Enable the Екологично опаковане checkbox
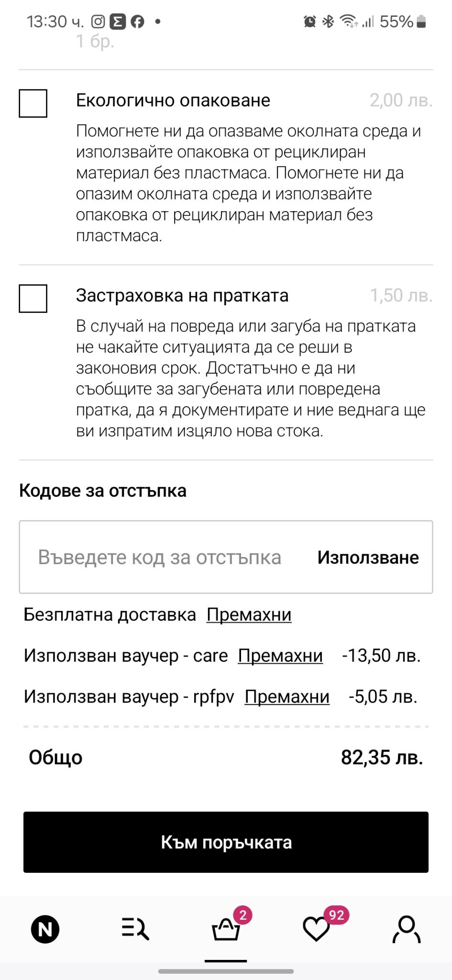452x980 pixels. [x=33, y=103]
